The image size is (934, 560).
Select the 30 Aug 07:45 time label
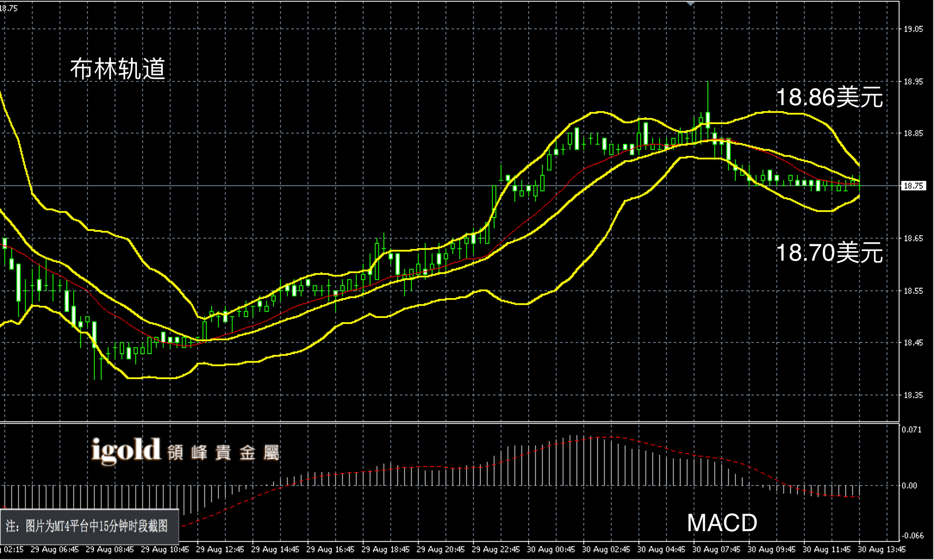pos(716,550)
